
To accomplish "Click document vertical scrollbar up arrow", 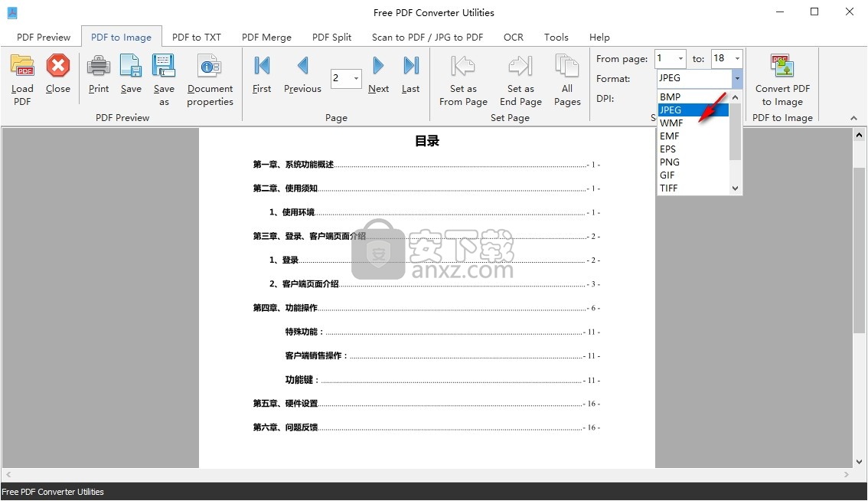I will [x=859, y=135].
